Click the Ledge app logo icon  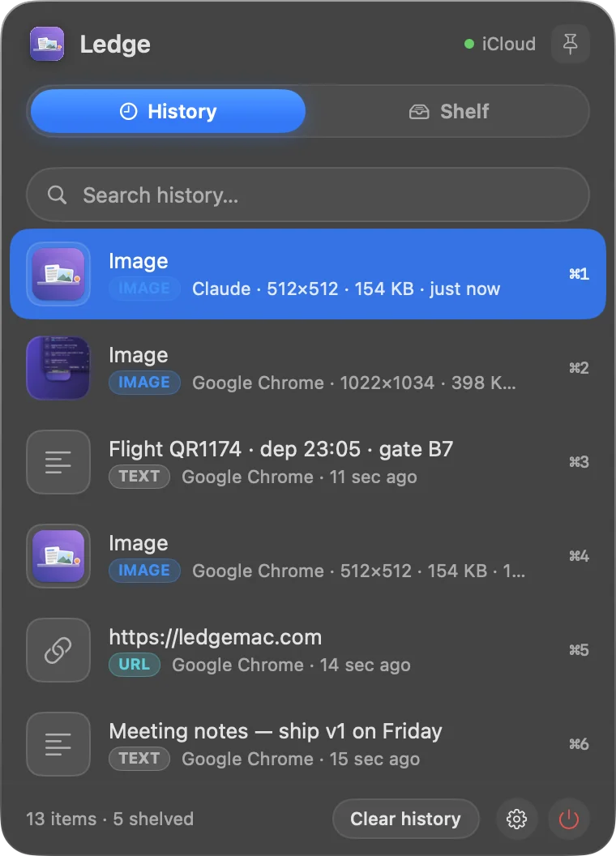point(47,44)
